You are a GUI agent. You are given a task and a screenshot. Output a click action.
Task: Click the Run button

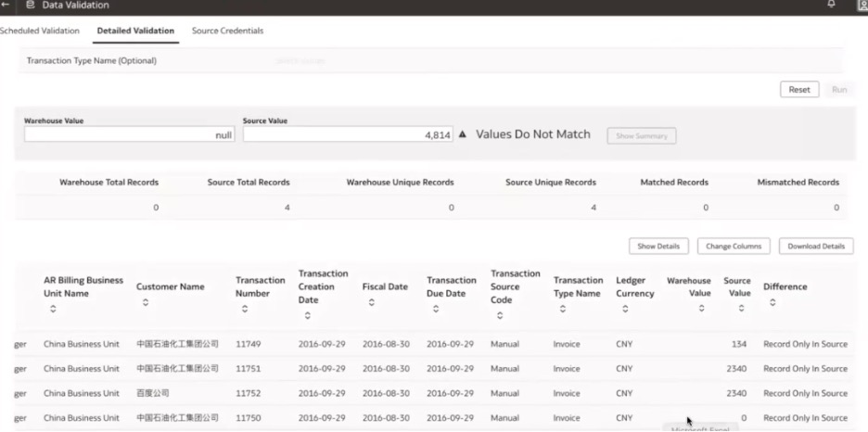[x=839, y=90]
